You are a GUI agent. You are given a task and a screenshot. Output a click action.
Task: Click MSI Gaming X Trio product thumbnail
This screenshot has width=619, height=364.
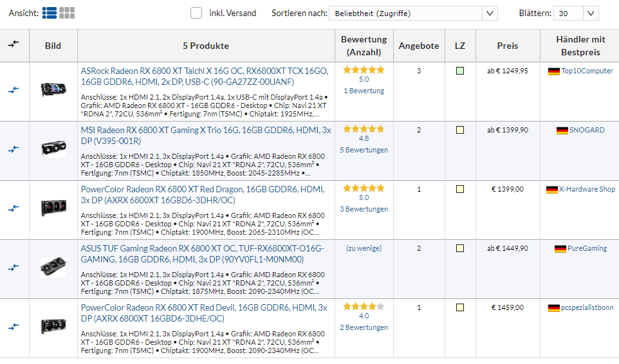(53, 149)
